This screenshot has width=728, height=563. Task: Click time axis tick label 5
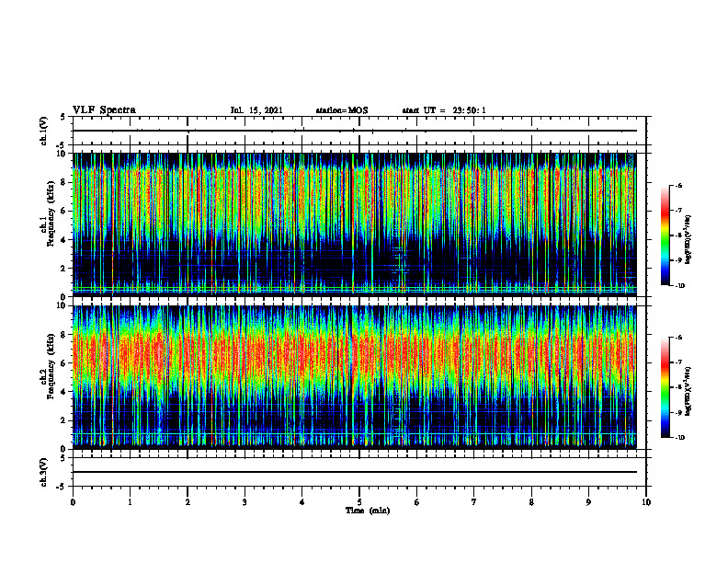(359, 502)
